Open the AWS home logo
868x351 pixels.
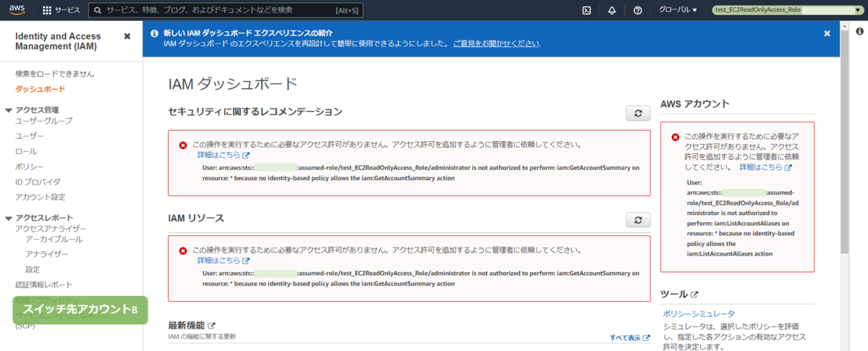point(17,10)
